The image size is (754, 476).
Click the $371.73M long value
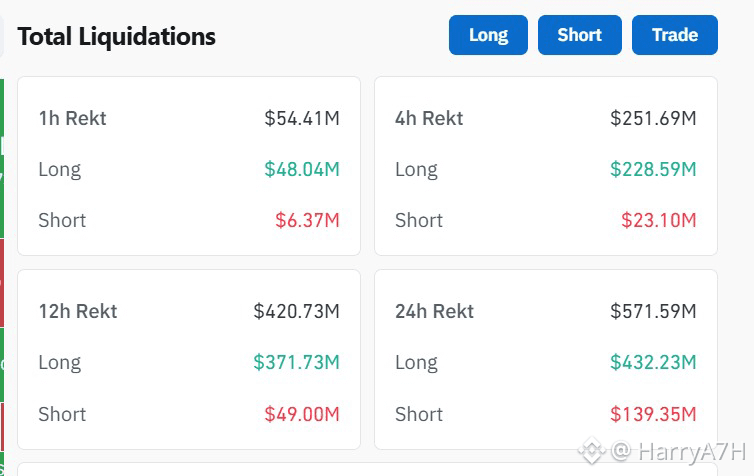pyautogui.click(x=297, y=363)
